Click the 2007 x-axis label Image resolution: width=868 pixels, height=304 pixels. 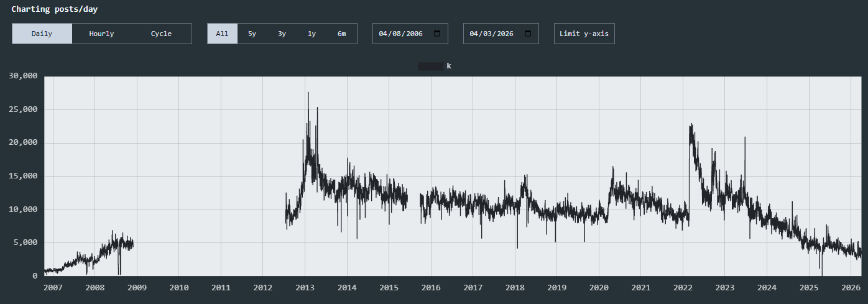[x=53, y=287]
